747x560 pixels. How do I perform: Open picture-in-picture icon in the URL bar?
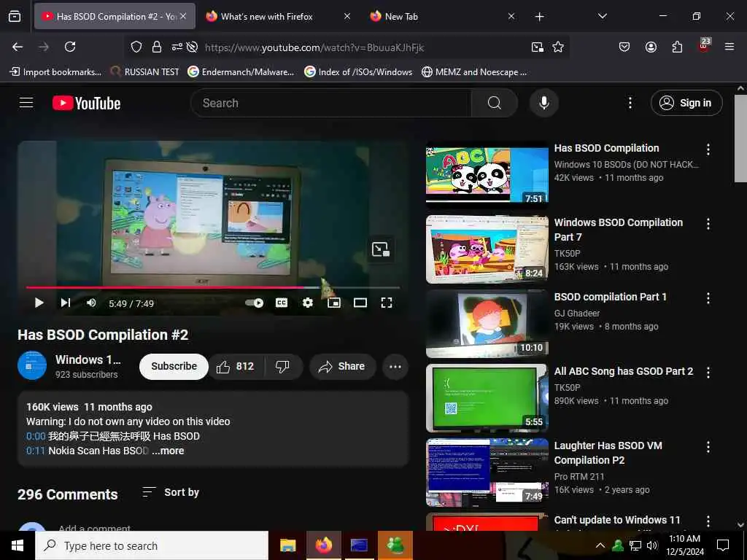click(x=538, y=47)
